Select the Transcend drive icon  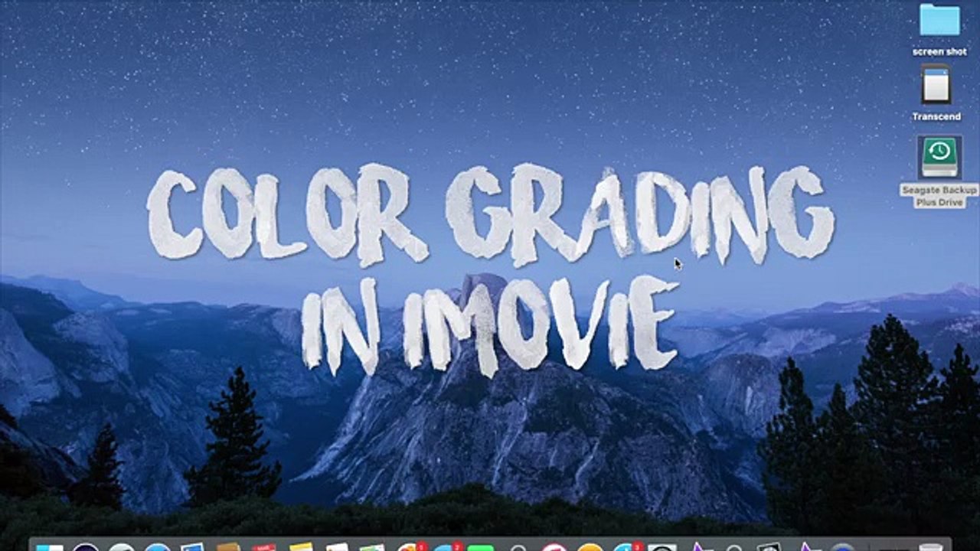click(x=936, y=84)
